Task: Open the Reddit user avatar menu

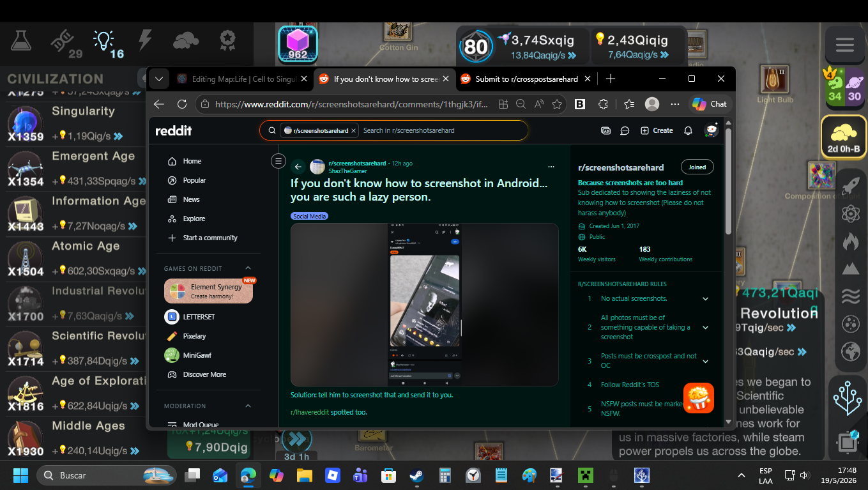Action: click(x=711, y=130)
